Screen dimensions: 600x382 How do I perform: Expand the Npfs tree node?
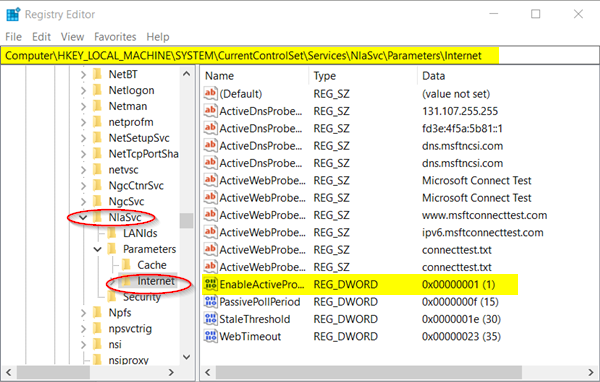tap(83, 313)
